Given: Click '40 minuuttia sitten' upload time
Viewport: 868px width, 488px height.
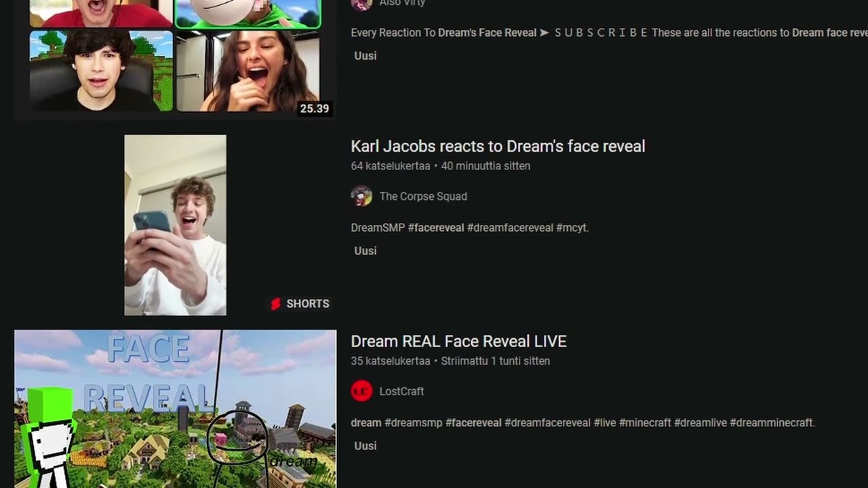Looking at the screenshot, I should point(486,166).
